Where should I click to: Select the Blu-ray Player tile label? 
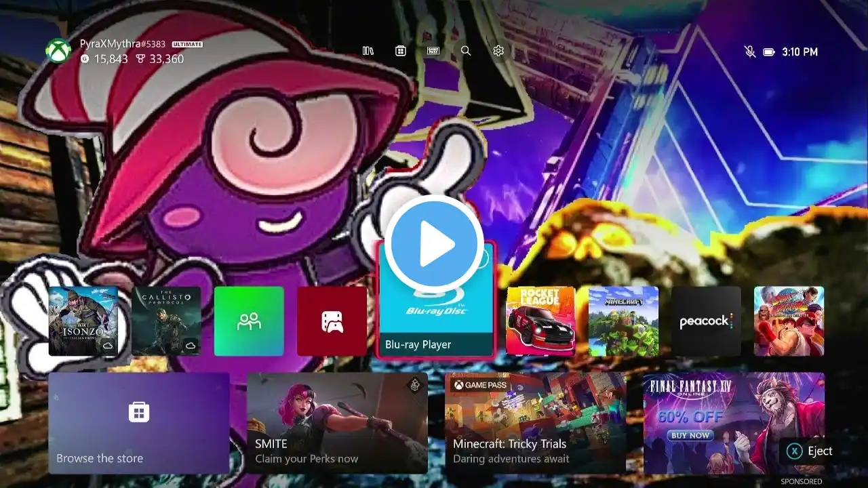pyautogui.click(x=418, y=344)
